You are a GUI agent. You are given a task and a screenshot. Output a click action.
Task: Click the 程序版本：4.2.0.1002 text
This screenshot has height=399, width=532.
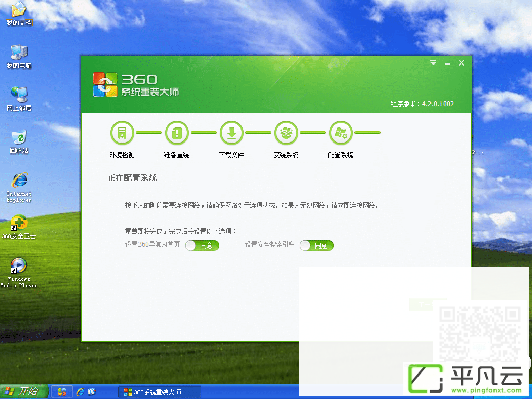pos(422,104)
